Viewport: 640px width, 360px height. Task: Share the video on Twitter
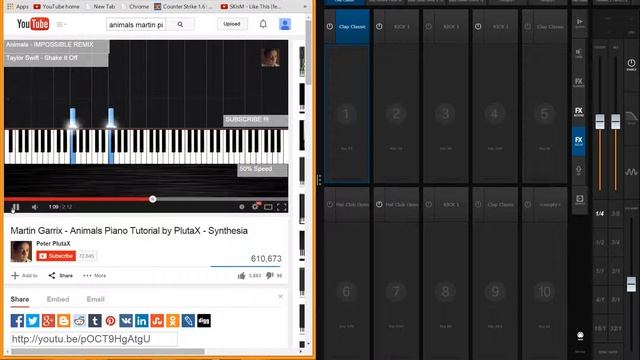tap(33, 320)
